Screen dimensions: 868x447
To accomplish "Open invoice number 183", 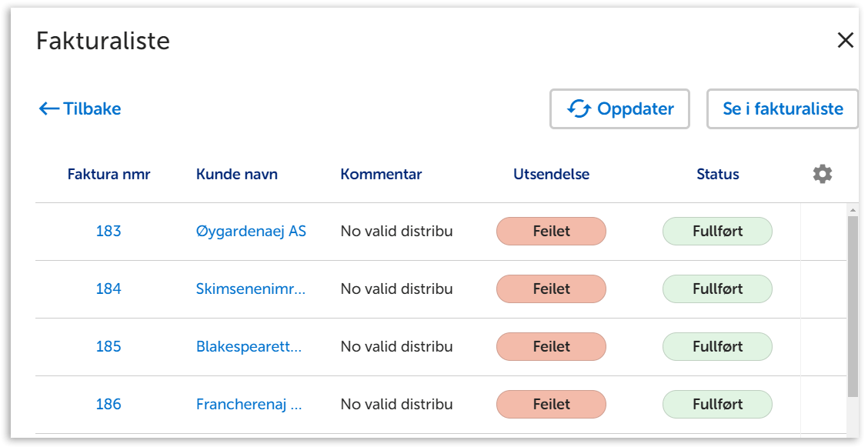I will [108, 231].
